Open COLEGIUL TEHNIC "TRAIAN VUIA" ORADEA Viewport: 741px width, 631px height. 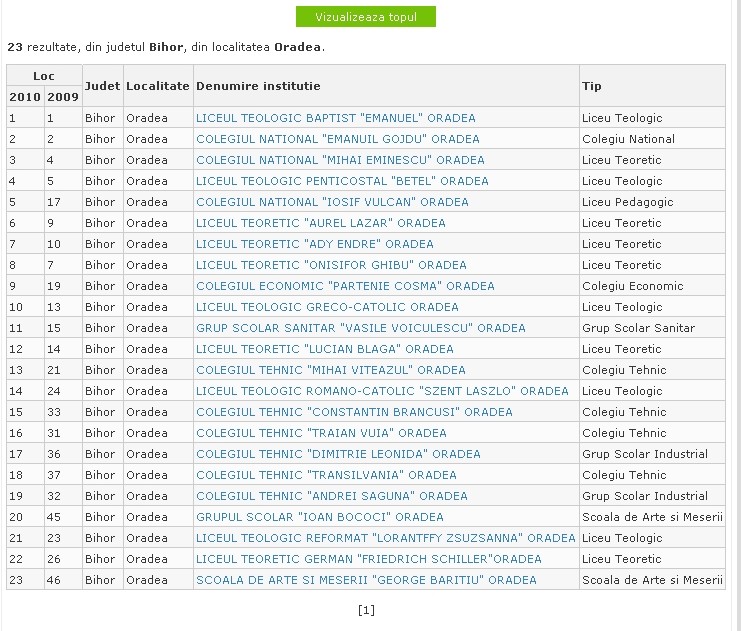(x=321, y=433)
